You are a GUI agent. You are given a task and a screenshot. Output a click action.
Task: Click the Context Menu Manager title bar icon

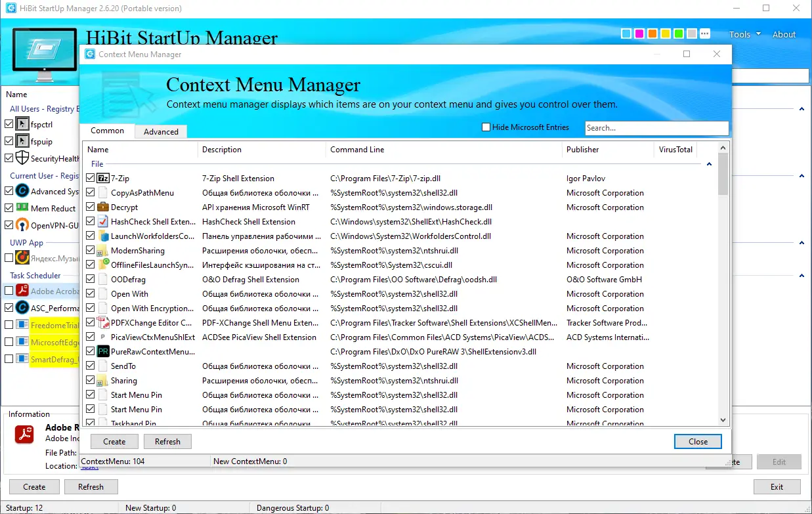point(90,54)
